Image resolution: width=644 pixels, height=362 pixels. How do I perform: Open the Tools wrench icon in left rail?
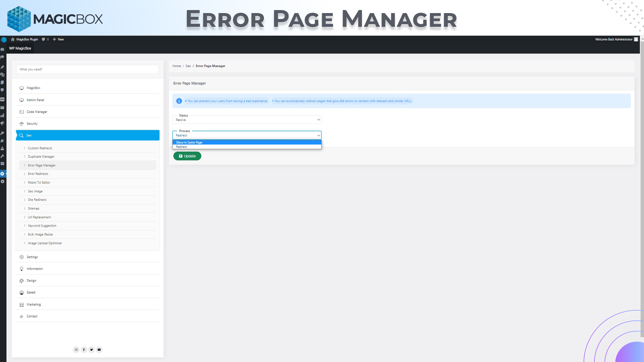[2, 156]
